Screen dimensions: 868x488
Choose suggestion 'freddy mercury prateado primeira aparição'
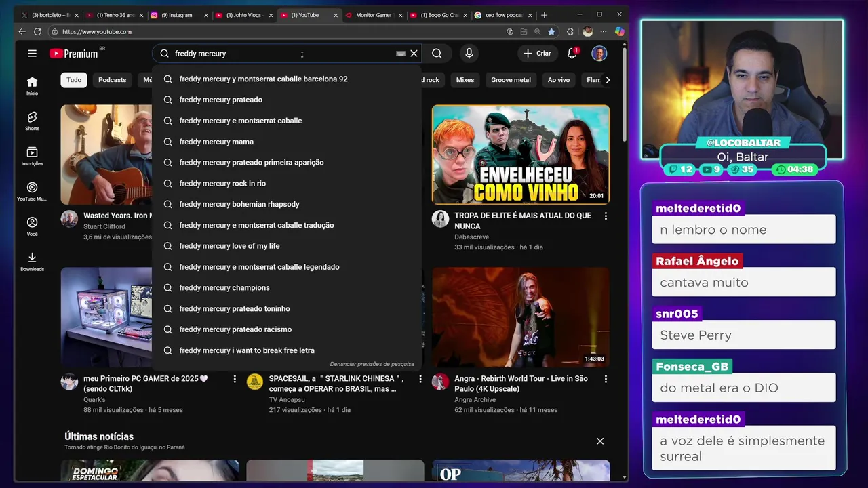click(x=287, y=163)
